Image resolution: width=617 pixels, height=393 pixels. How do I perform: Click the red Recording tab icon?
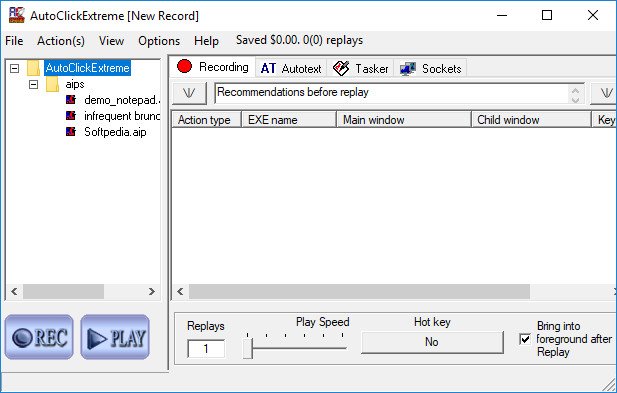[184, 66]
